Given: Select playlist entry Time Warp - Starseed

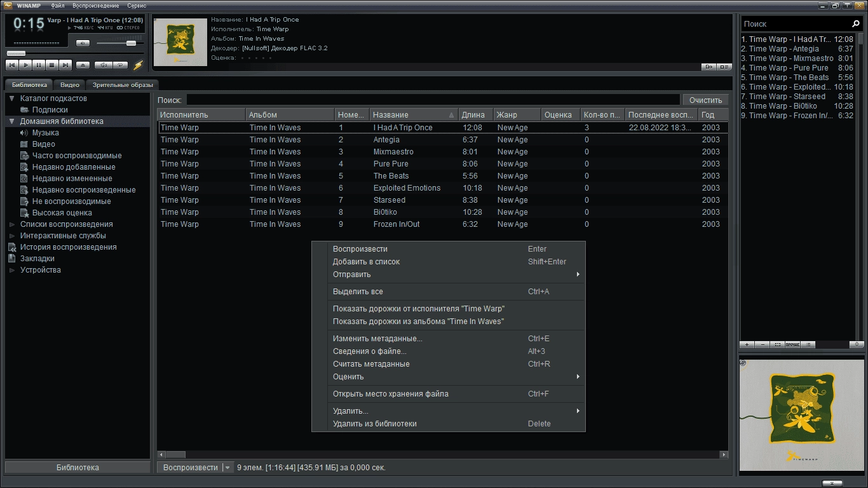Looking at the screenshot, I should point(797,97).
